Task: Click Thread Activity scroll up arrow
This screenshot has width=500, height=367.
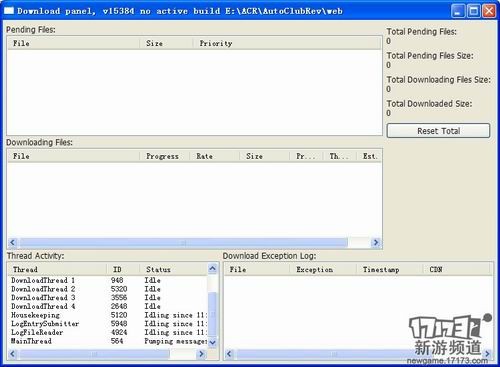Action: click(212, 268)
